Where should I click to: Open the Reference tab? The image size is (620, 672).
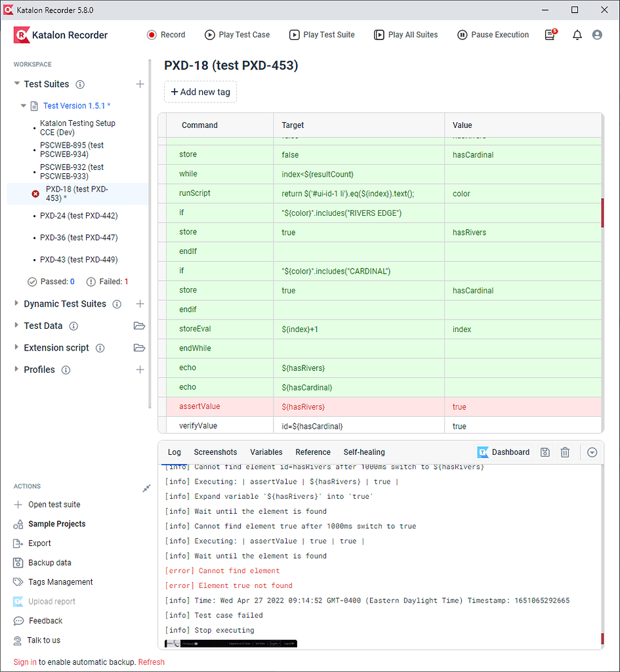[x=313, y=452]
